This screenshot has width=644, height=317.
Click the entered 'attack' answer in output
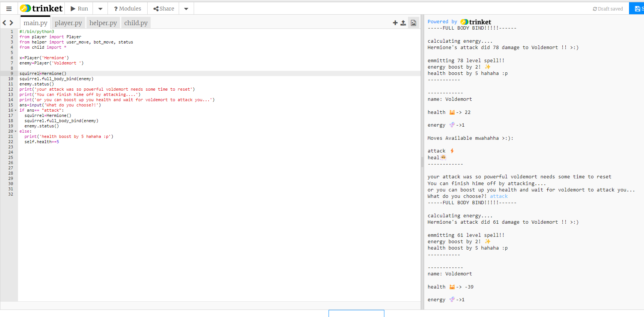499,196
